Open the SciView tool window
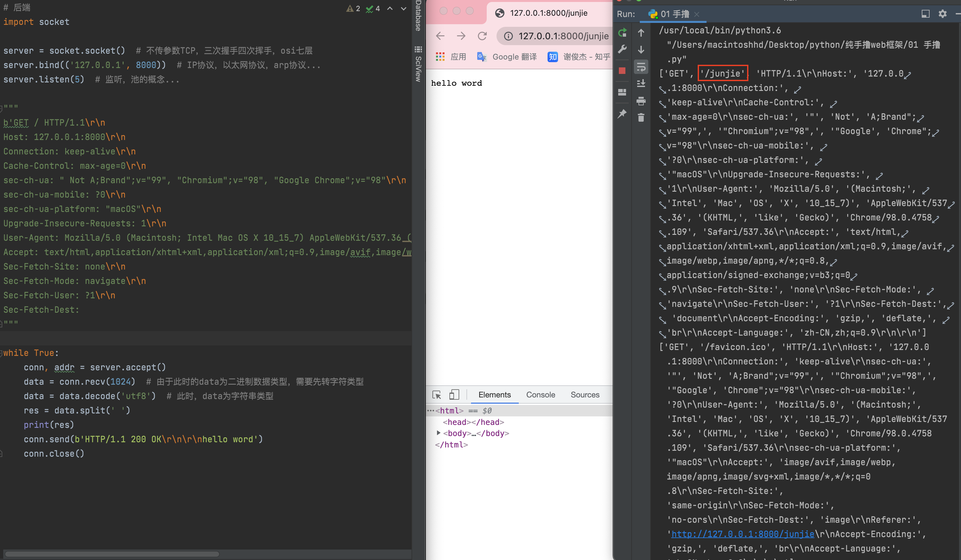The width and height of the screenshot is (961, 560). pos(418,64)
